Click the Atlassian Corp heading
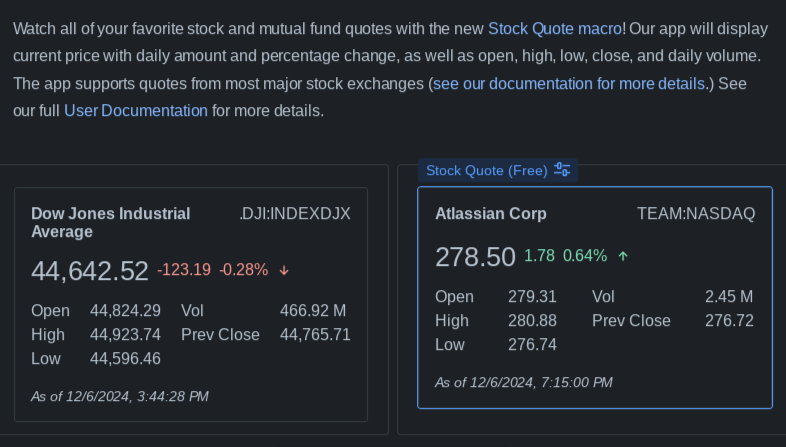 (491, 213)
